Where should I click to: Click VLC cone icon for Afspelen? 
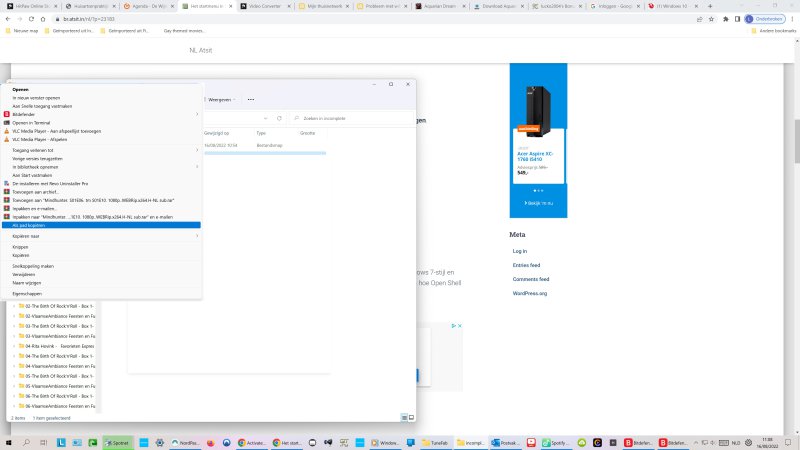7,139
